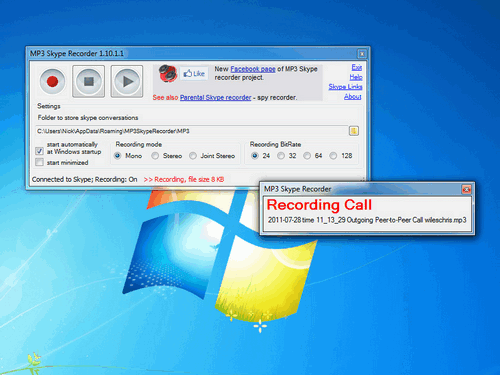
Task: Open the Skype Links link
Action: tap(345, 87)
